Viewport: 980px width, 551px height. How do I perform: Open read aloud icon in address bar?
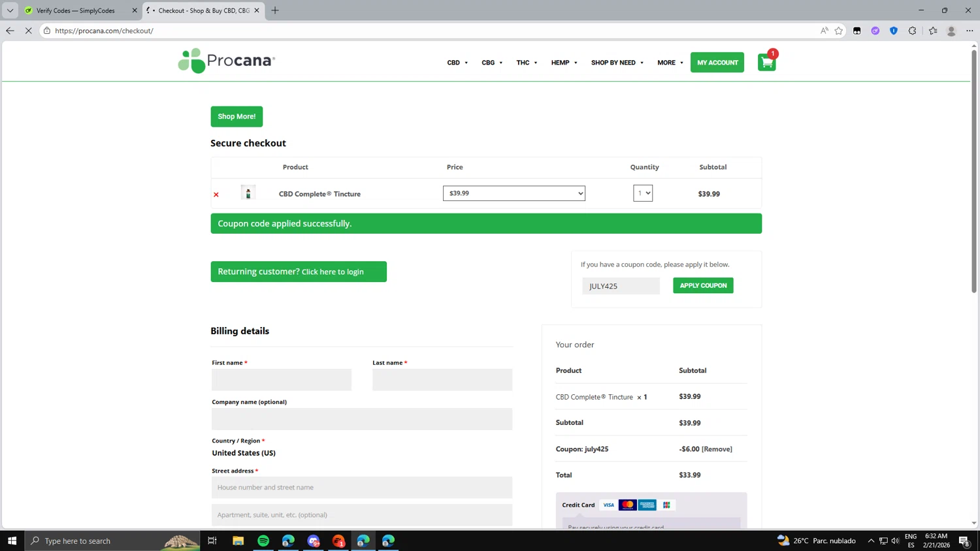[x=824, y=31]
